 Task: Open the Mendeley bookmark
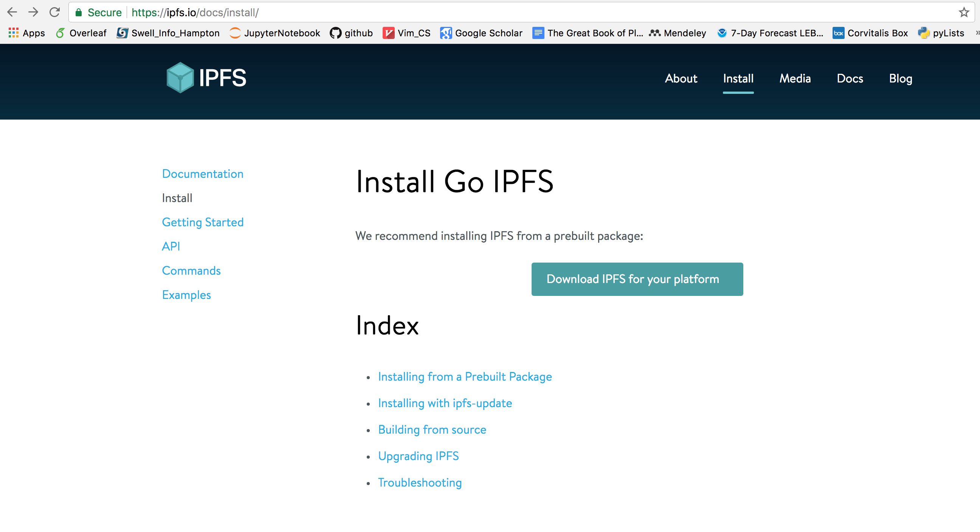[x=678, y=33]
